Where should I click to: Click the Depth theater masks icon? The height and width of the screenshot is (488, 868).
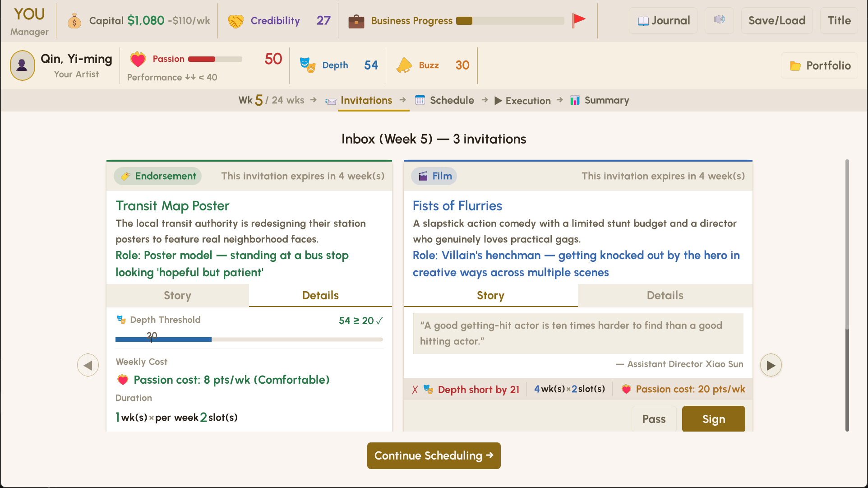(x=307, y=65)
